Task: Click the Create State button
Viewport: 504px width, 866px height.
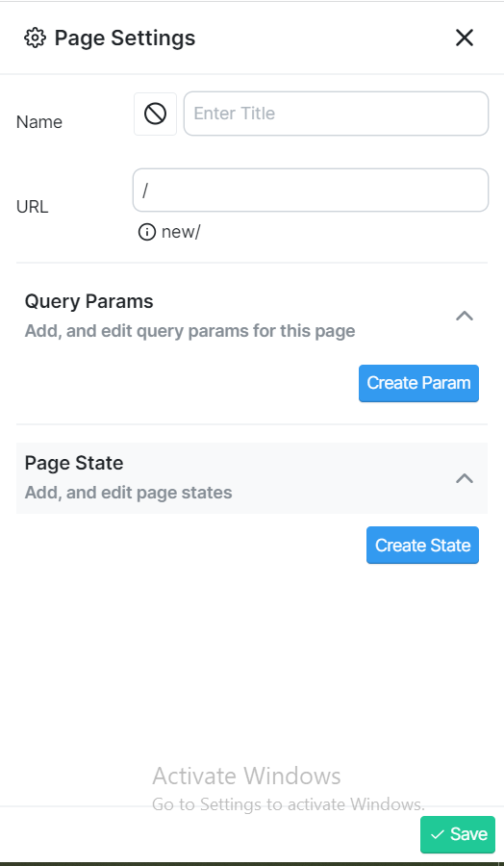Action: click(x=422, y=546)
